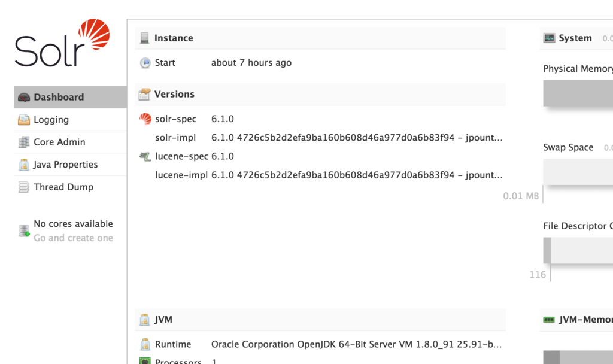
Task: Click the JVM-Memory RAM icon
Action: coord(549,320)
